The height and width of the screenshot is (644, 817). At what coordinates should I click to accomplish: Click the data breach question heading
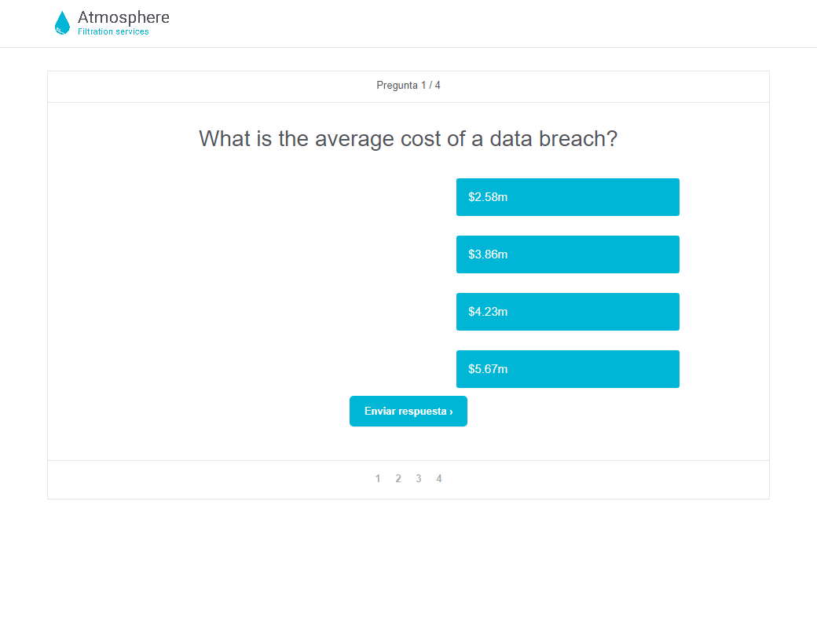[x=408, y=138]
